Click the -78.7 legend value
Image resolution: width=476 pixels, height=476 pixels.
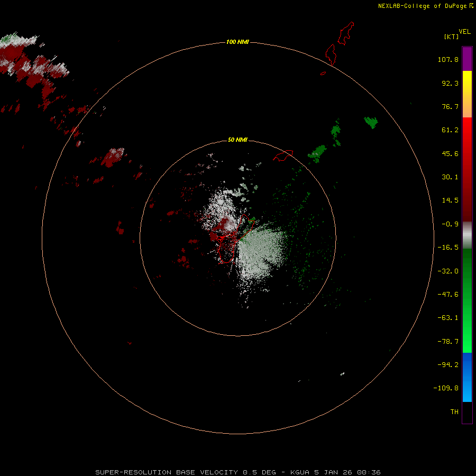pyautogui.click(x=448, y=342)
